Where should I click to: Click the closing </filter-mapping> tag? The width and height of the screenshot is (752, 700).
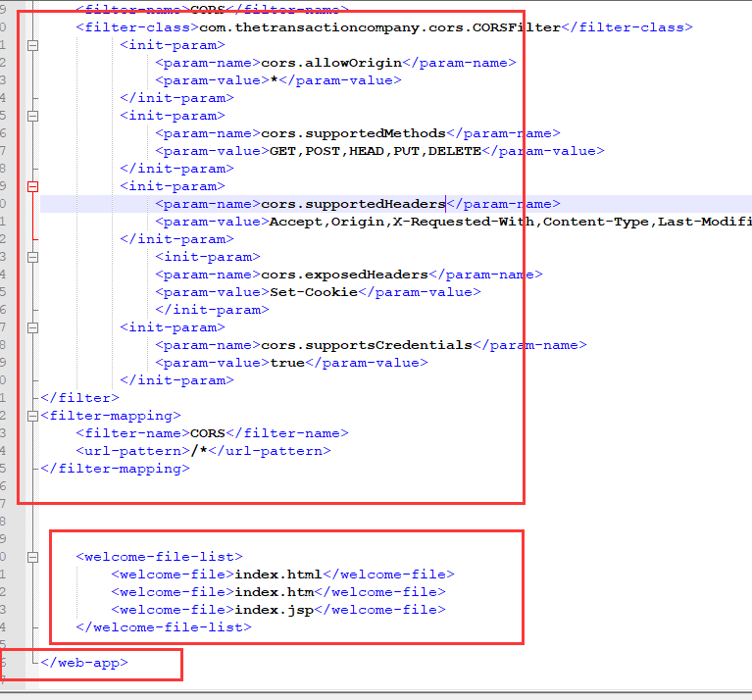point(115,469)
